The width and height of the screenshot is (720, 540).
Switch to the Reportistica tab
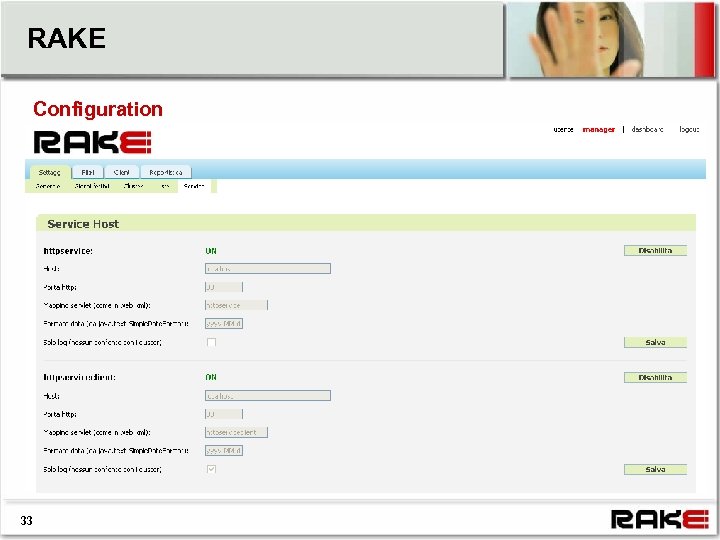[166, 172]
